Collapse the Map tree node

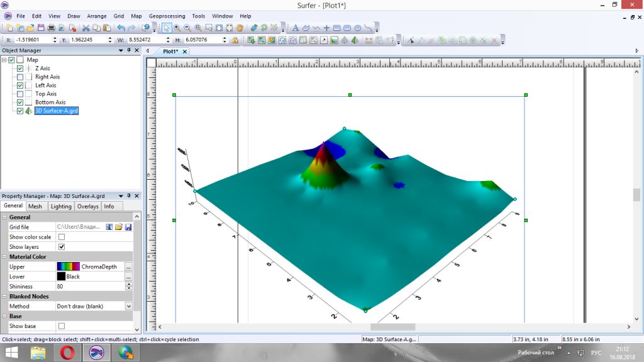tap(4, 60)
